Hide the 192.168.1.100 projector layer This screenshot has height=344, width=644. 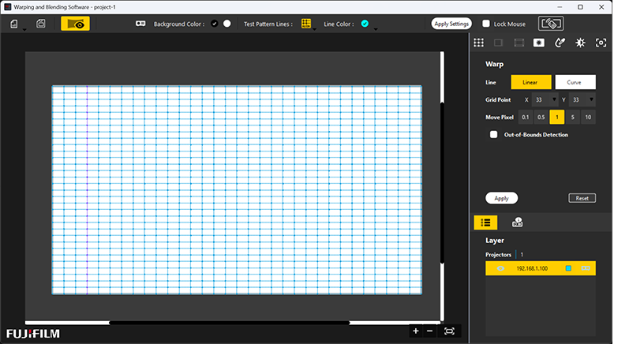click(500, 269)
